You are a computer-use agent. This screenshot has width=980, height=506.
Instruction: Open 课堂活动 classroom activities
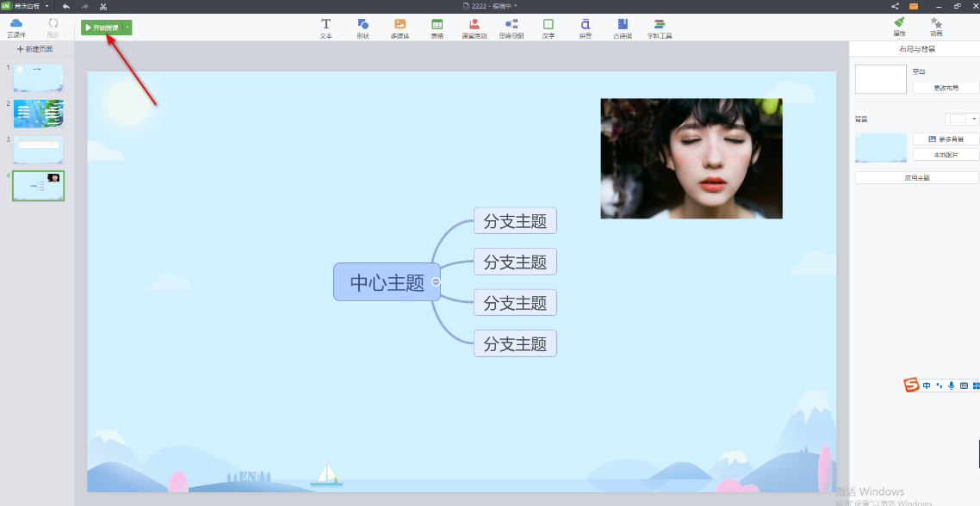coord(474,28)
